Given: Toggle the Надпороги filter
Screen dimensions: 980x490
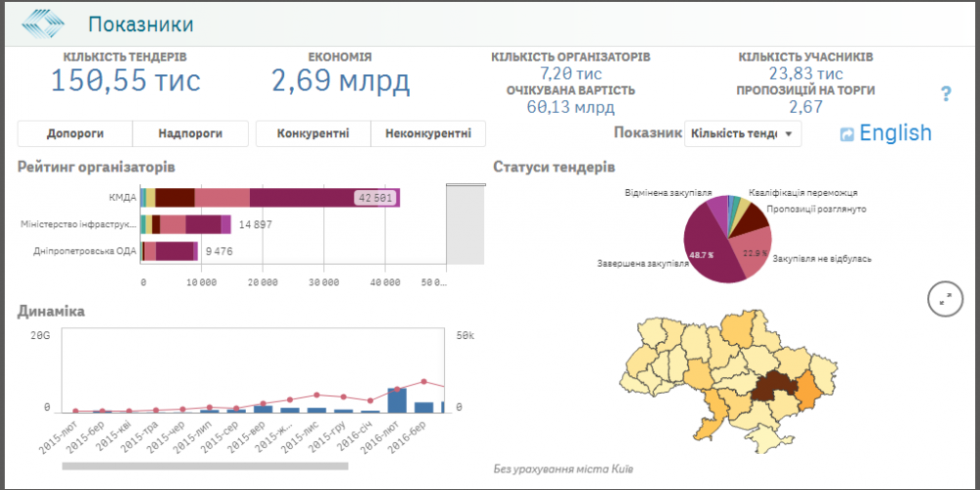Looking at the screenshot, I should pos(189,134).
